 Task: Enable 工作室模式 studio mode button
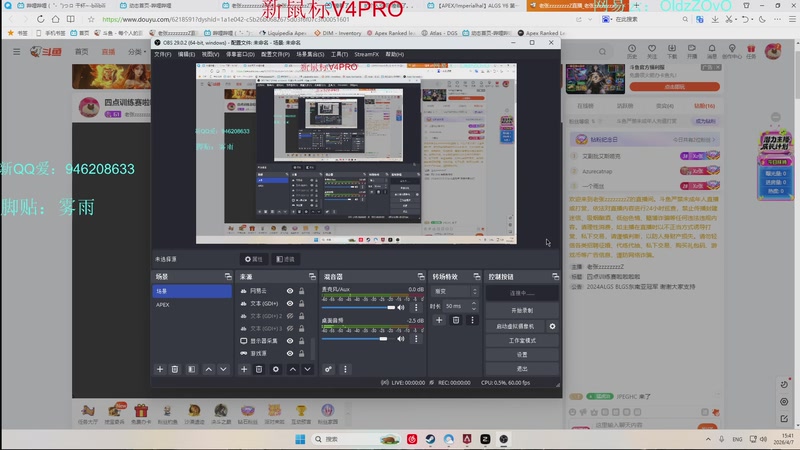click(x=522, y=340)
